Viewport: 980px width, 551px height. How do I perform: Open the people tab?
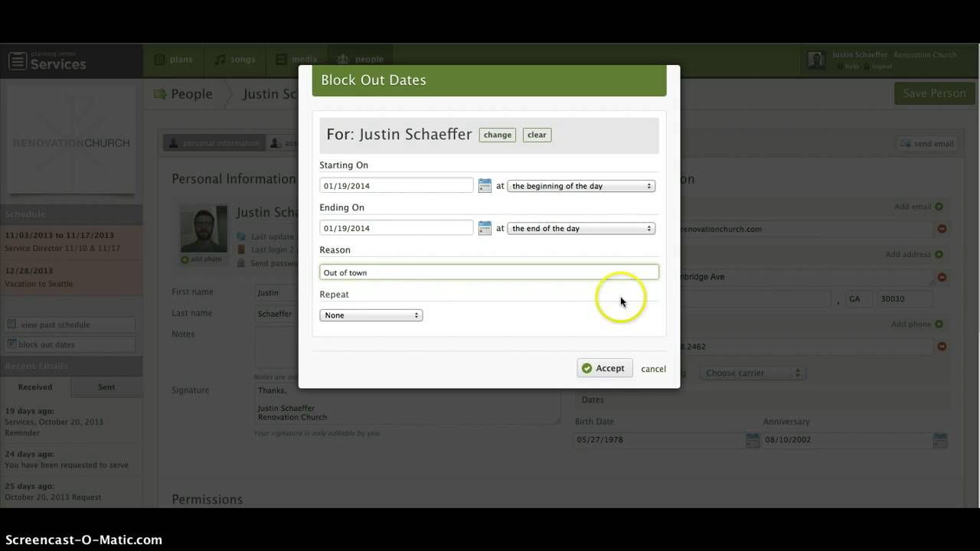(x=360, y=60)
